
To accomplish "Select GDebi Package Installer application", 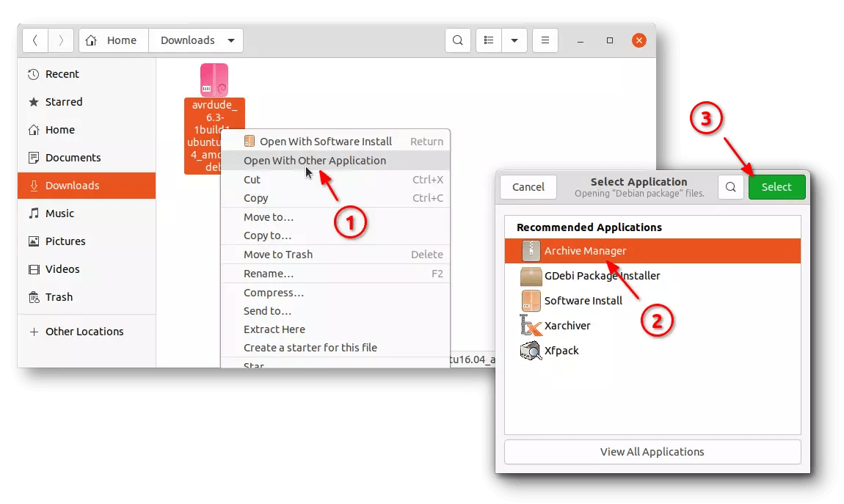I will click(x=652, y=276).
